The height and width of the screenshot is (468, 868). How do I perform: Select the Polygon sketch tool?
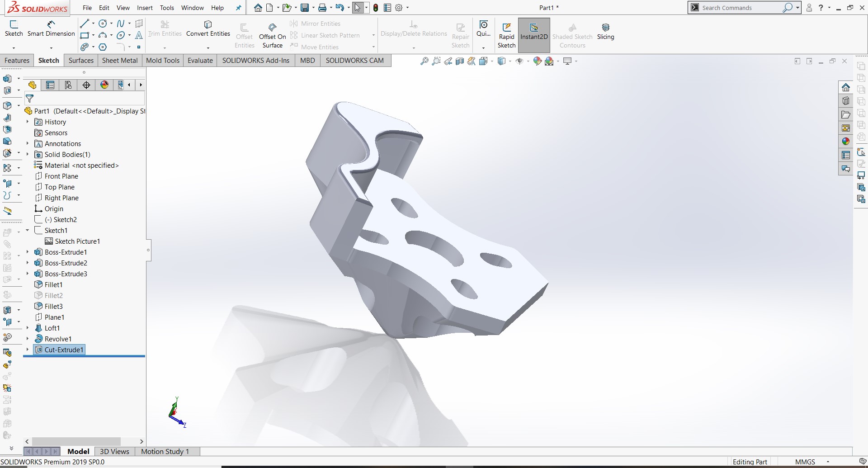pos(103,47)
